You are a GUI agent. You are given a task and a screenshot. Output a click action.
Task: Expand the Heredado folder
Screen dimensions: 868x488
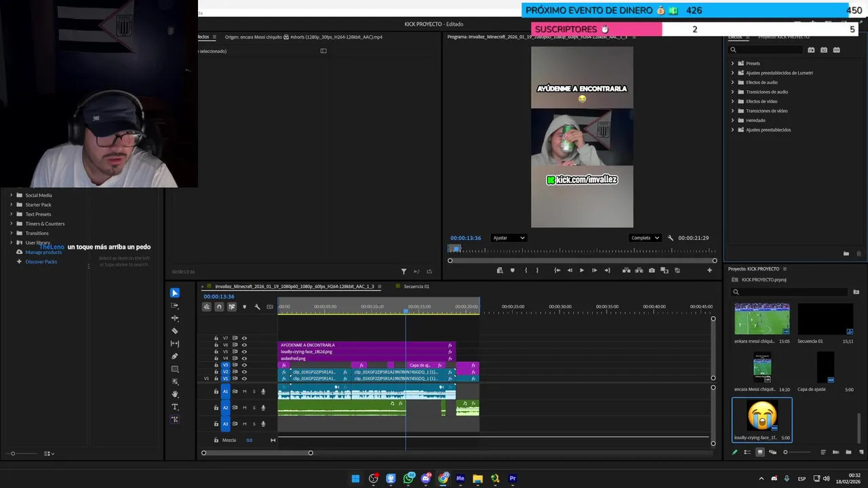coord(732,121)
